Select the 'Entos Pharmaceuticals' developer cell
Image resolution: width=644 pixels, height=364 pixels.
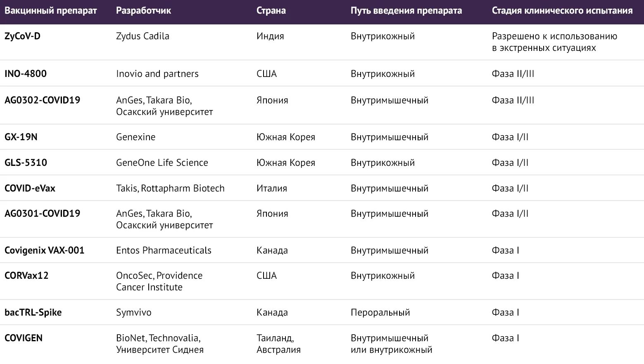tap(164, 250)
